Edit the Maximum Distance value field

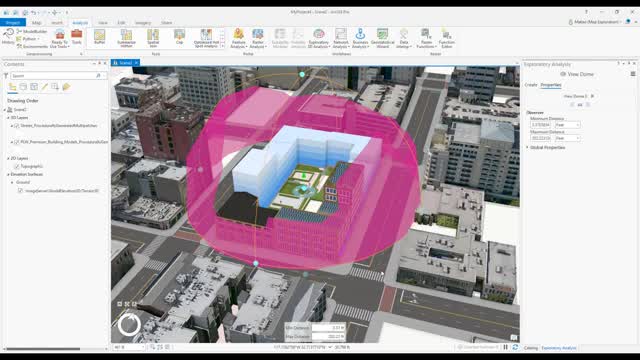coord(540,138)
